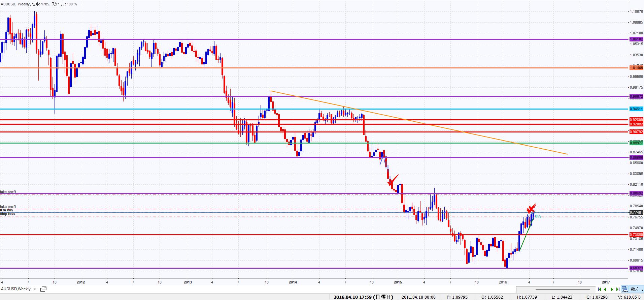Click the chart horizontal scrollbar
The width and height of the screenshot is (644, 300).
[x=562, y=289]
